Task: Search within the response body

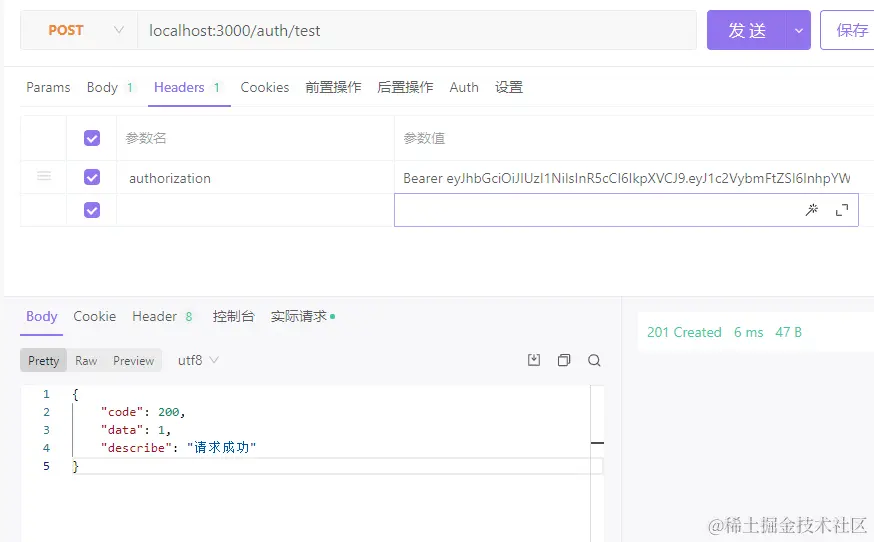Action: click(594, 360)
